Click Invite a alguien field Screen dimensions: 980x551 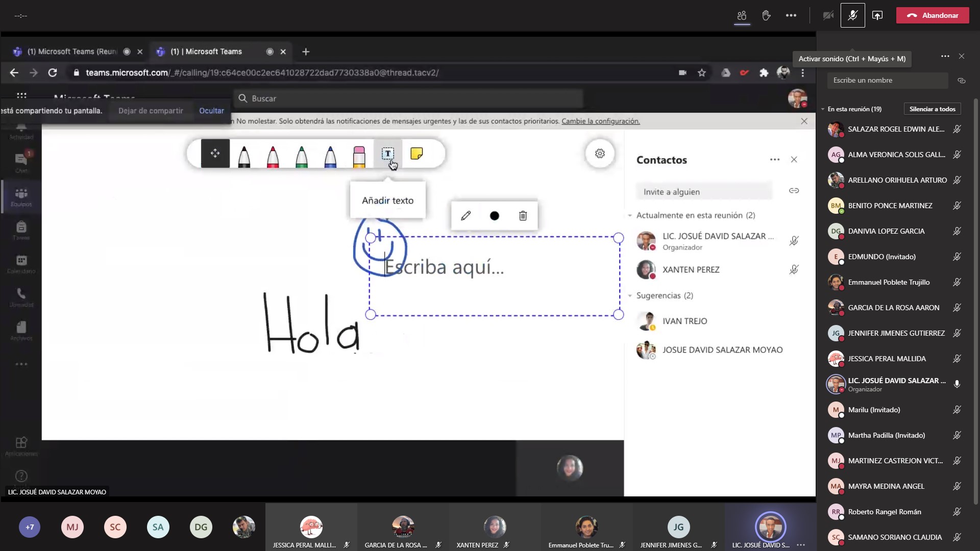[704, 192]
